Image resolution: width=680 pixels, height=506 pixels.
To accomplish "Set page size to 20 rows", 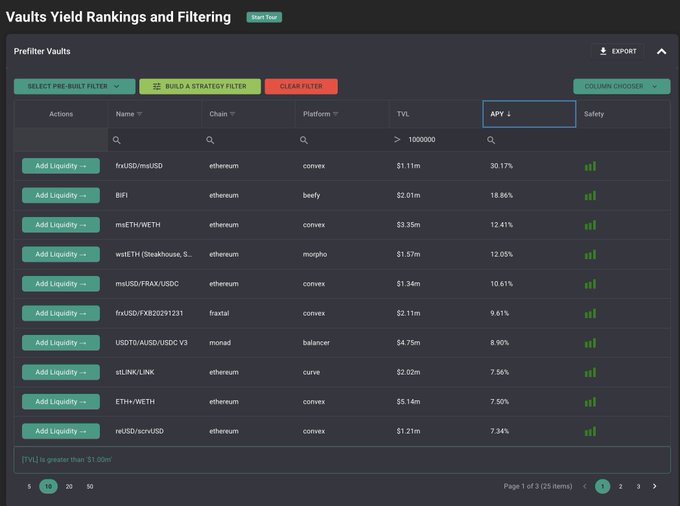I will tap(69, 486).
